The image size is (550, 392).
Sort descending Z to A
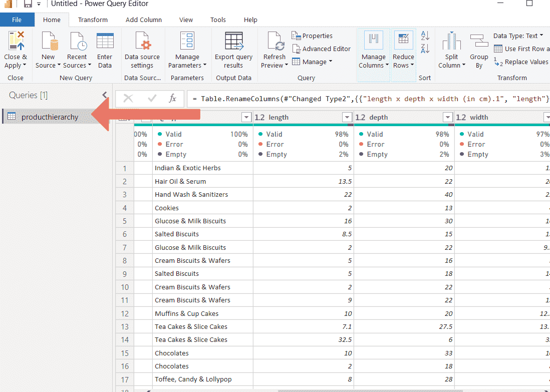point(425,49)
